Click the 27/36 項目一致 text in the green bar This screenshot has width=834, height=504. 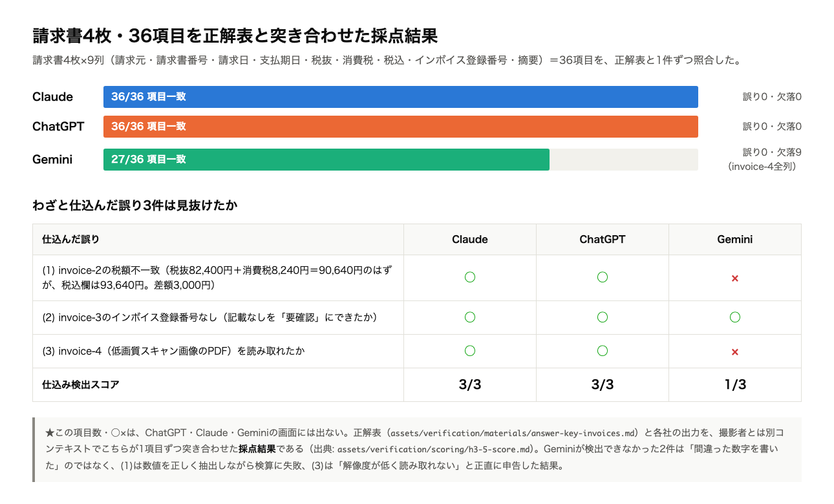click(x=149, y=160)
